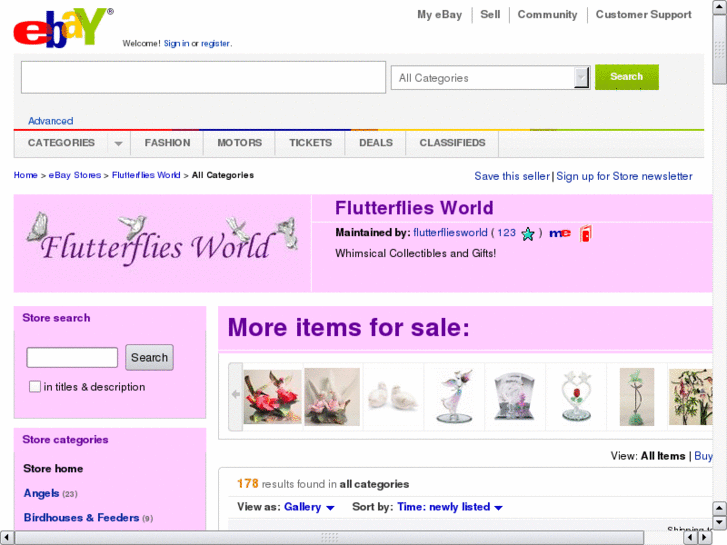Click the Buy view link
Image resolution: width=727 pixels, height=545 pixels.
click(703, 456)
